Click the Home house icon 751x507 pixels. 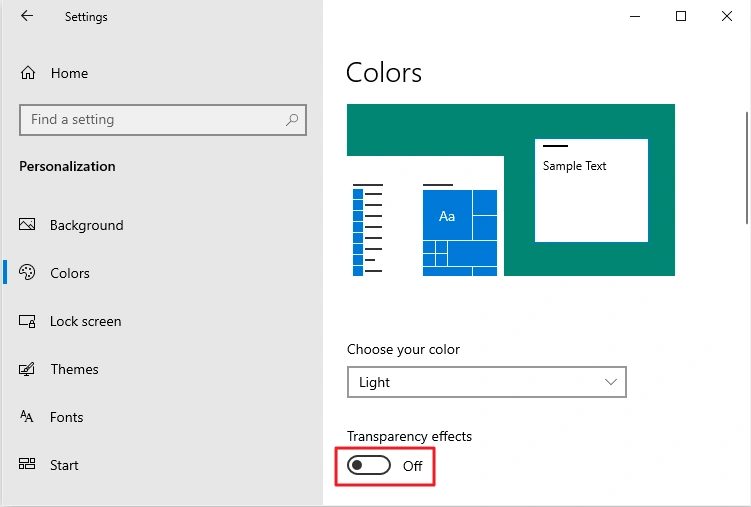28,73
